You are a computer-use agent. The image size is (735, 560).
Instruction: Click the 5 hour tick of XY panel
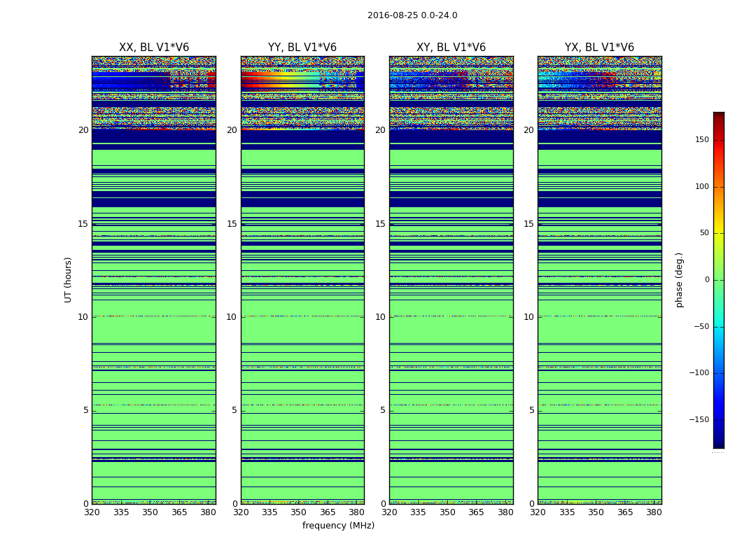pos(382,410)
